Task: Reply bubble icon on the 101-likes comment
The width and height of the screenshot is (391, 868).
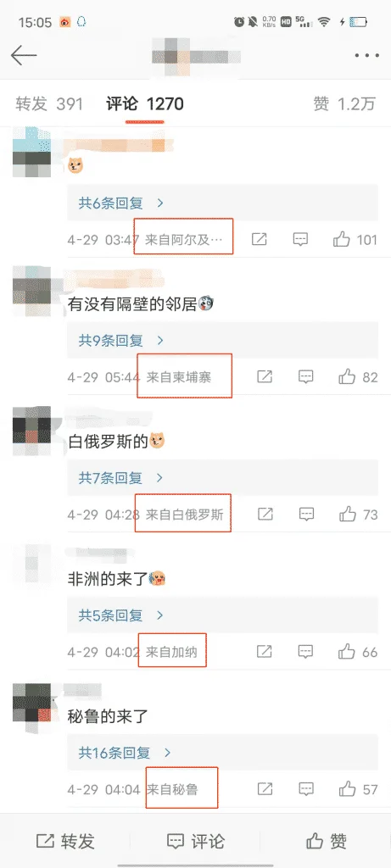Action: click(x=300, y=240)
